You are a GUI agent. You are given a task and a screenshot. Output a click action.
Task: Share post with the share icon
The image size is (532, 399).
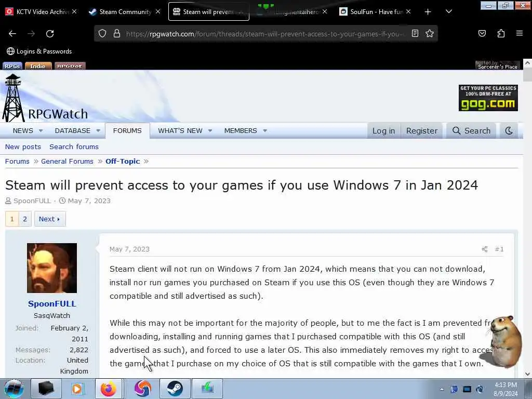[485, 249]
